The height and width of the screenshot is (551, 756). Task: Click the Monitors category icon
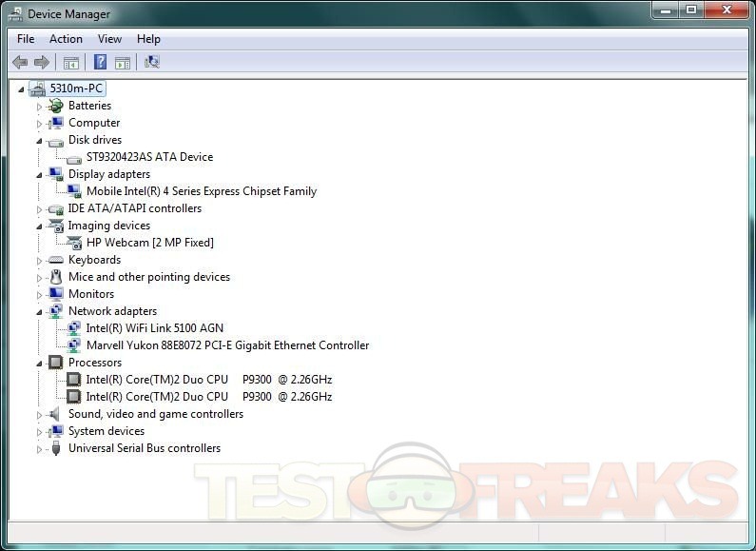[x=56, y=294]
